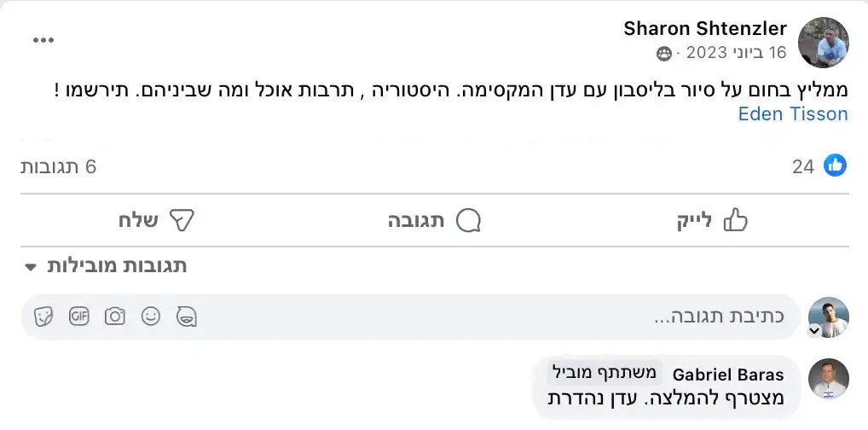Open the Eden Tisson profile link

point(793,113)
